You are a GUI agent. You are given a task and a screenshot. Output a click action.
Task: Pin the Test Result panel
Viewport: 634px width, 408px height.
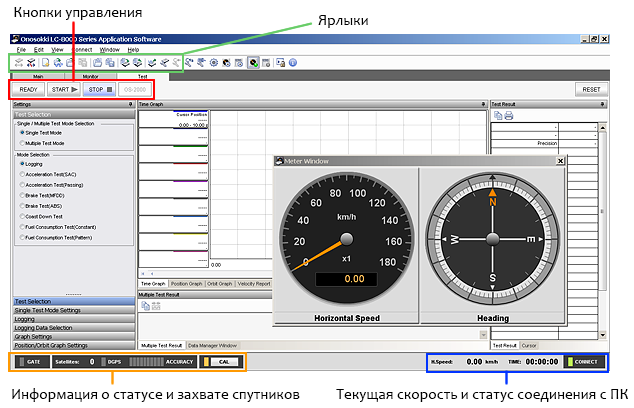click(602, 104)
